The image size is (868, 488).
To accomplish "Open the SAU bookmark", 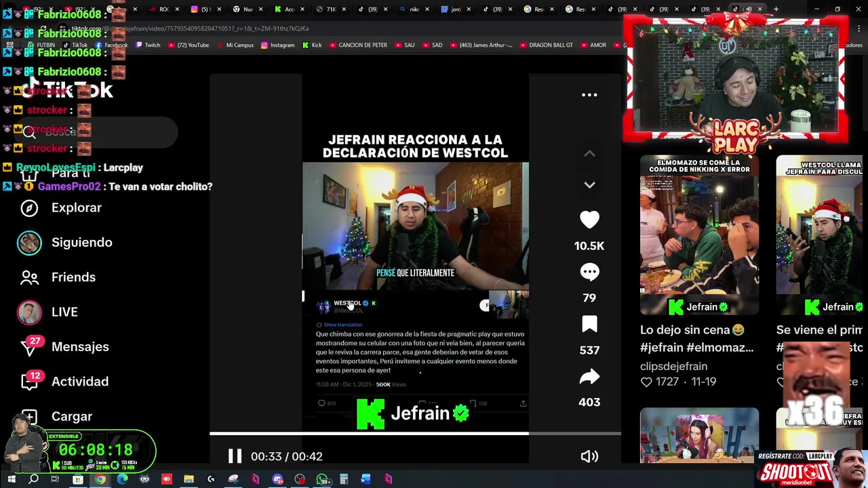I will pos(405,45).
